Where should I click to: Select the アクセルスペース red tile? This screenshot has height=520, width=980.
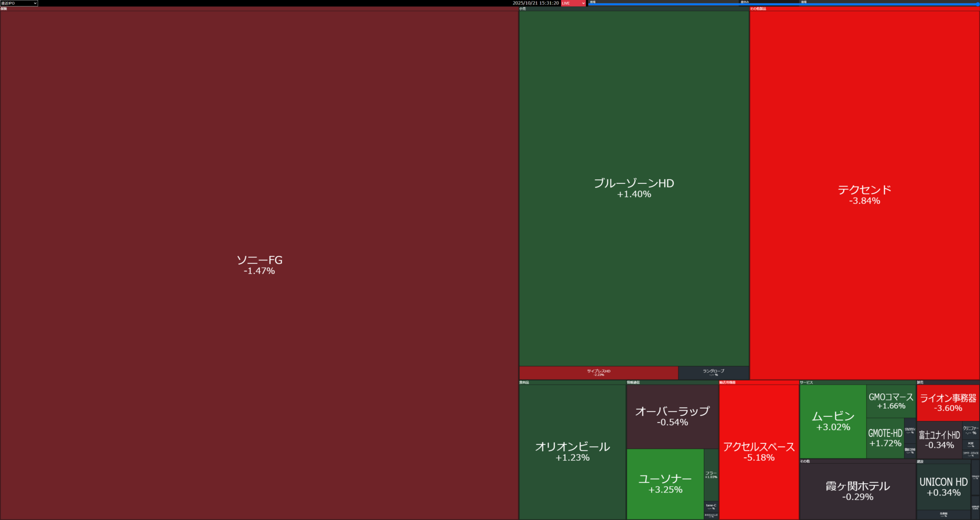coord(758,452)
